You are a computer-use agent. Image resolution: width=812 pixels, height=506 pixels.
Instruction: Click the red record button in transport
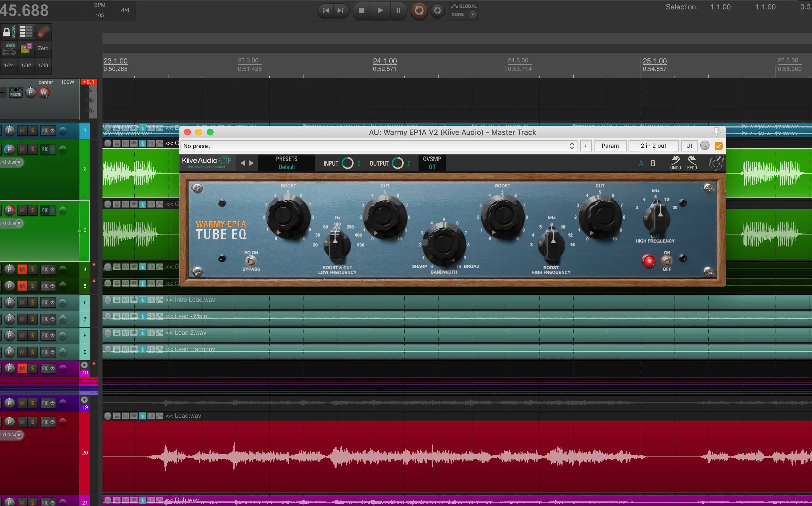pyautogui.click(x=419, y=10)
